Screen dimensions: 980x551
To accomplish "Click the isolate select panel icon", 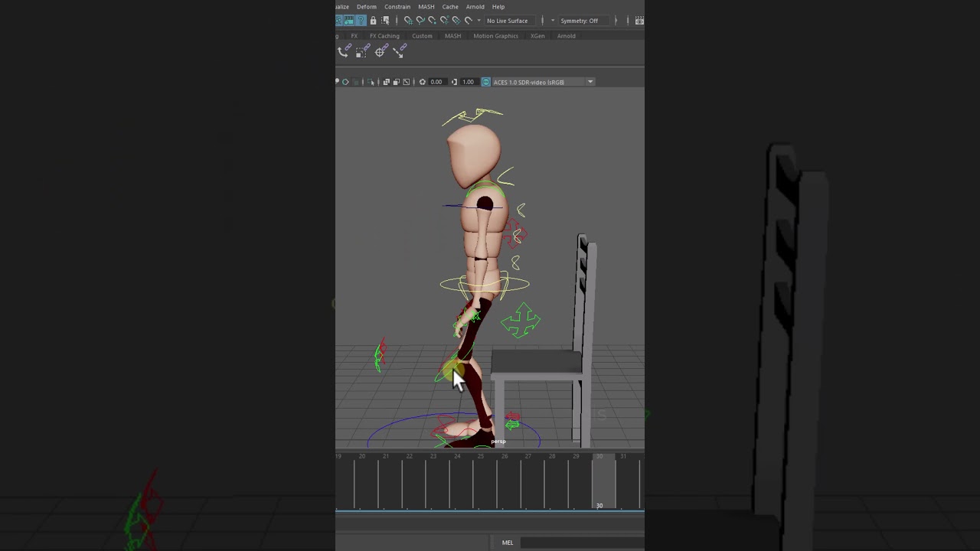I will [371, 82].
